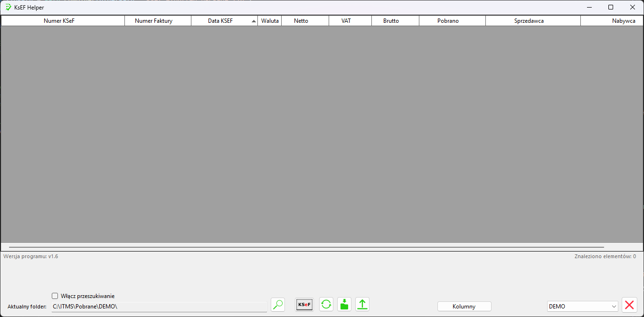Image resolution: width=644 pixels, height=317 pixels.
Task: Maximize the KsEF Helper window
Action: (x=611, y=7)
